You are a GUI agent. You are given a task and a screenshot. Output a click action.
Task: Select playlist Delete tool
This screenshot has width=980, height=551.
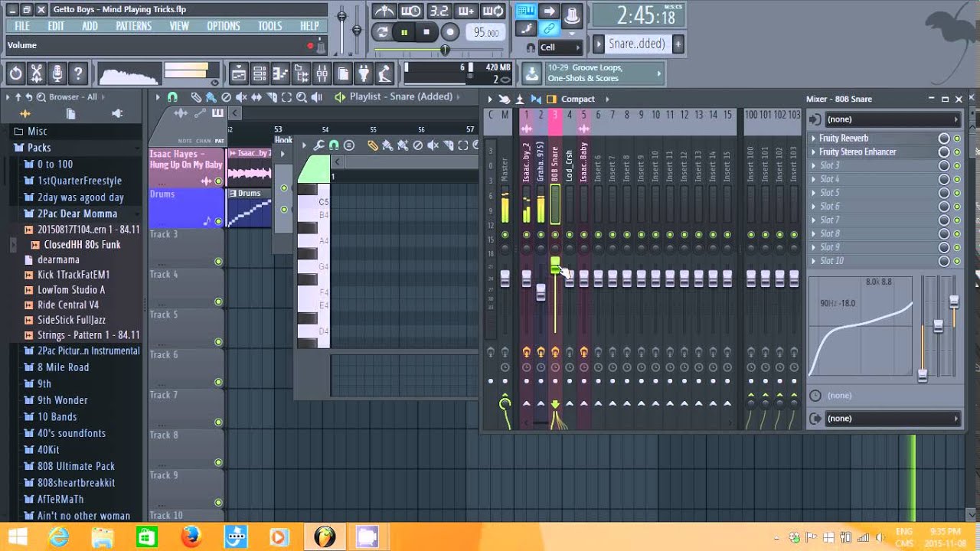[x=226, y=97]
